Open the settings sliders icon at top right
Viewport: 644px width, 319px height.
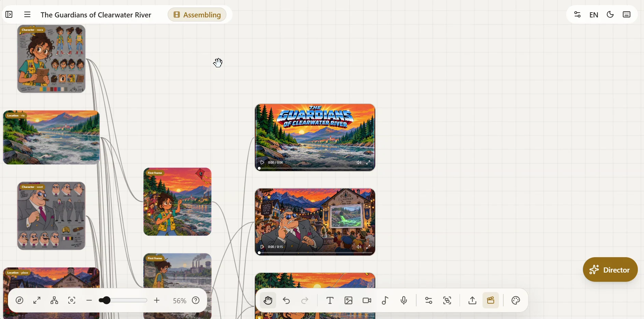577,15
